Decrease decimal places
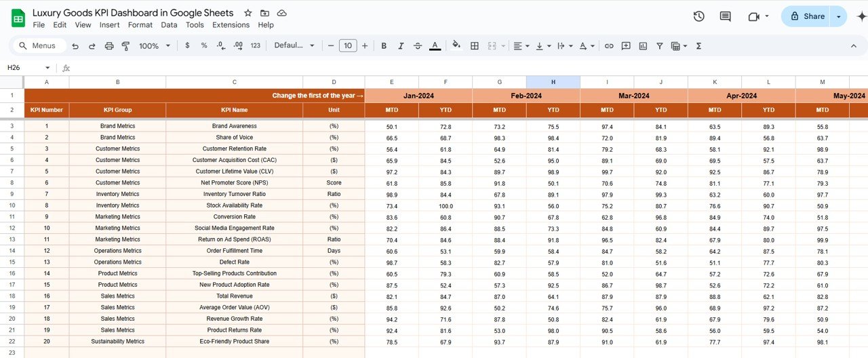 [221, 45]
